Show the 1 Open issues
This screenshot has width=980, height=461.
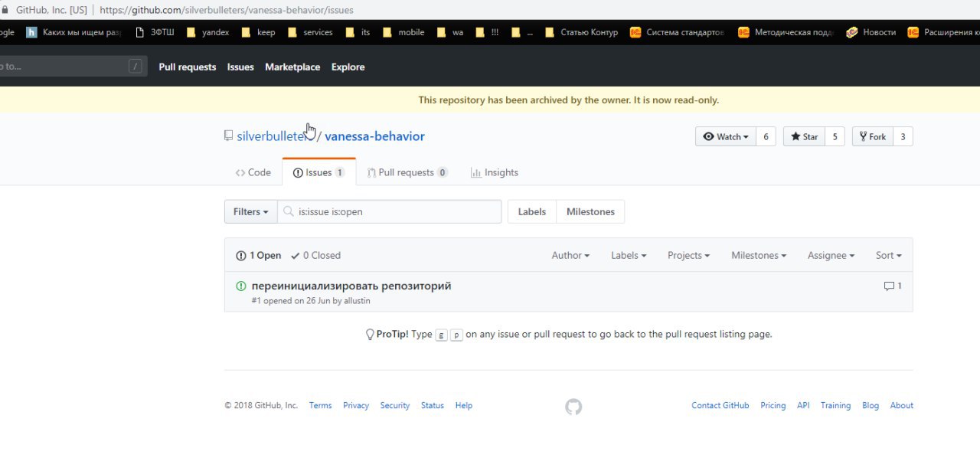pos(258,255)
